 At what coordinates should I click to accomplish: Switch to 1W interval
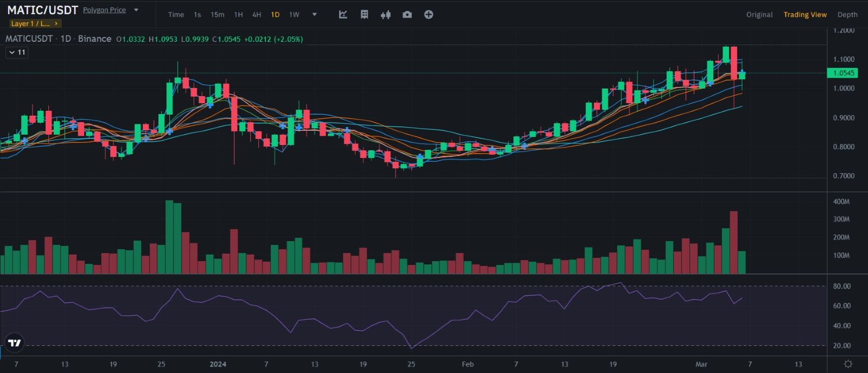coord(294,15)
